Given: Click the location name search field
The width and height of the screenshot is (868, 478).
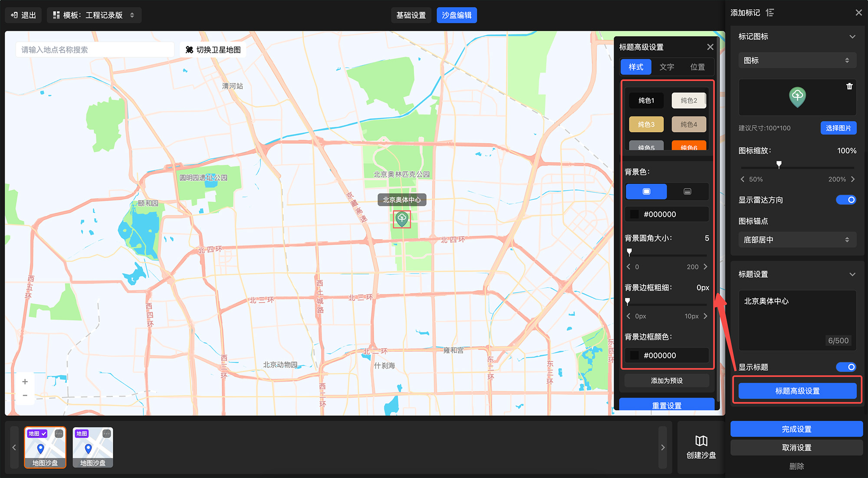Looking at the screenshot, I should coord(95,50).
